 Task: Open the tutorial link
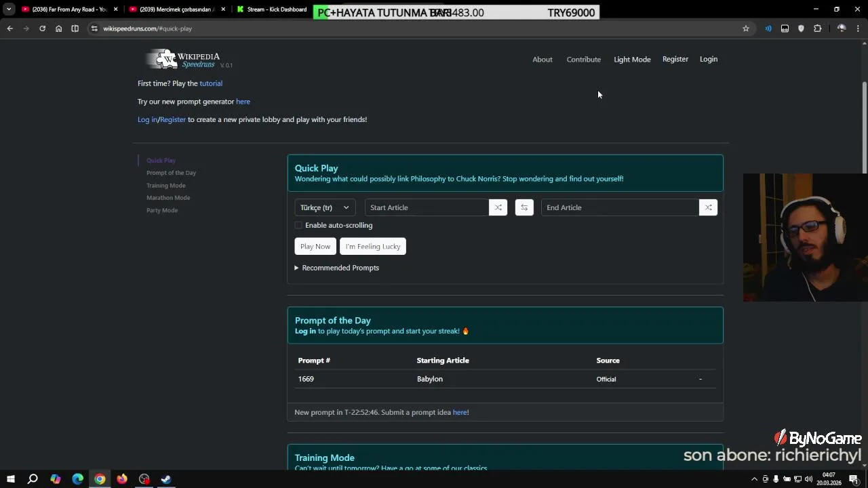point(211,83)
